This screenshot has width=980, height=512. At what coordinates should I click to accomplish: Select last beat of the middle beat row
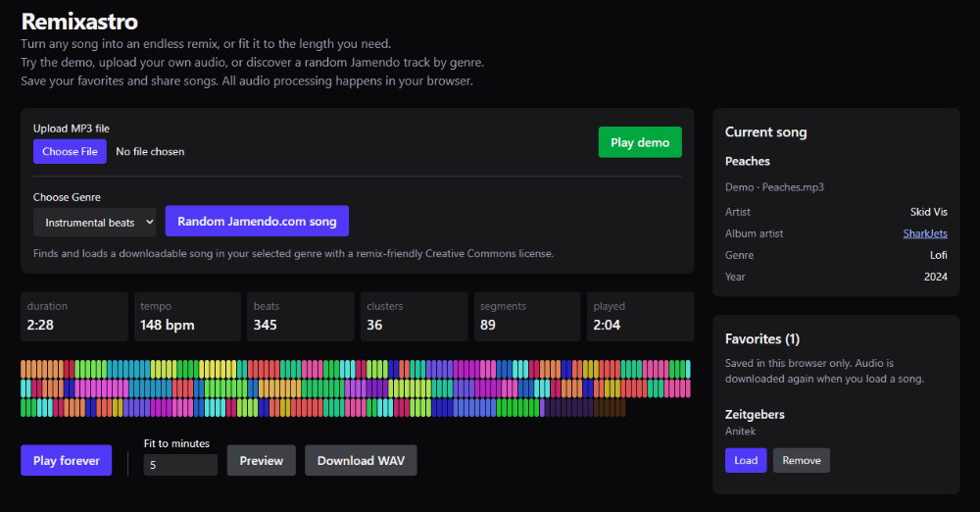click(688, 388)
